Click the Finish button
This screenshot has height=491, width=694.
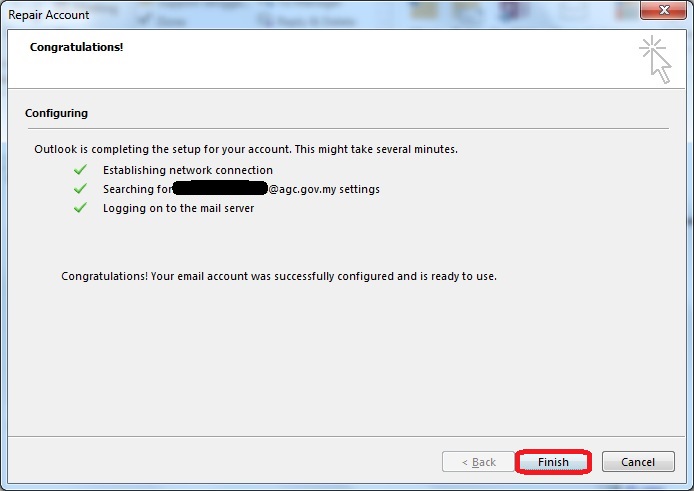[553, 462]
